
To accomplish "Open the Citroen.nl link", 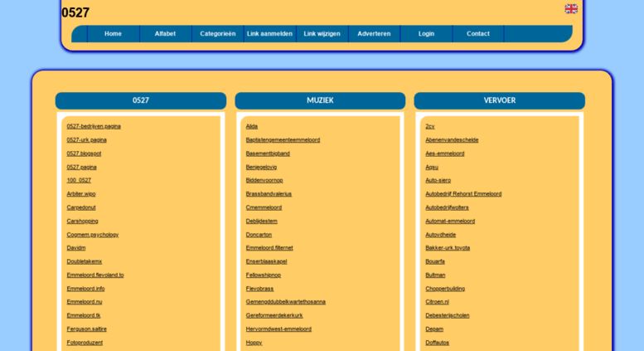I will 438,301.
